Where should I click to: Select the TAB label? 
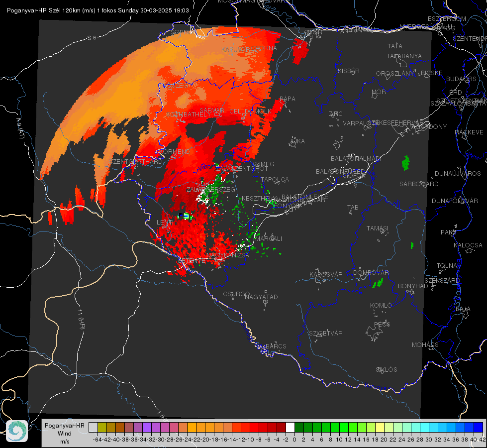tap(353, 208)
